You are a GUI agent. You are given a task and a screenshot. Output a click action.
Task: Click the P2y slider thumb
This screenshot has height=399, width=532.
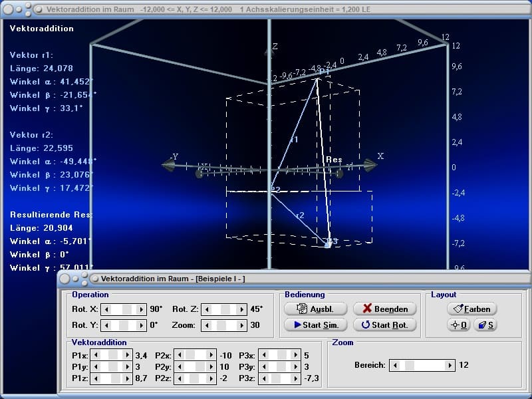(x=200, y=367)
